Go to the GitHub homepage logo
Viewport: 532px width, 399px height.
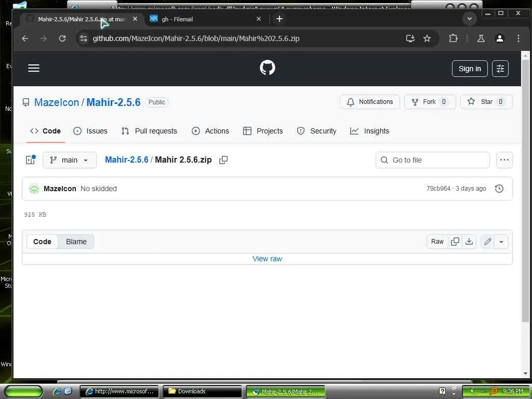click(268, 68)
